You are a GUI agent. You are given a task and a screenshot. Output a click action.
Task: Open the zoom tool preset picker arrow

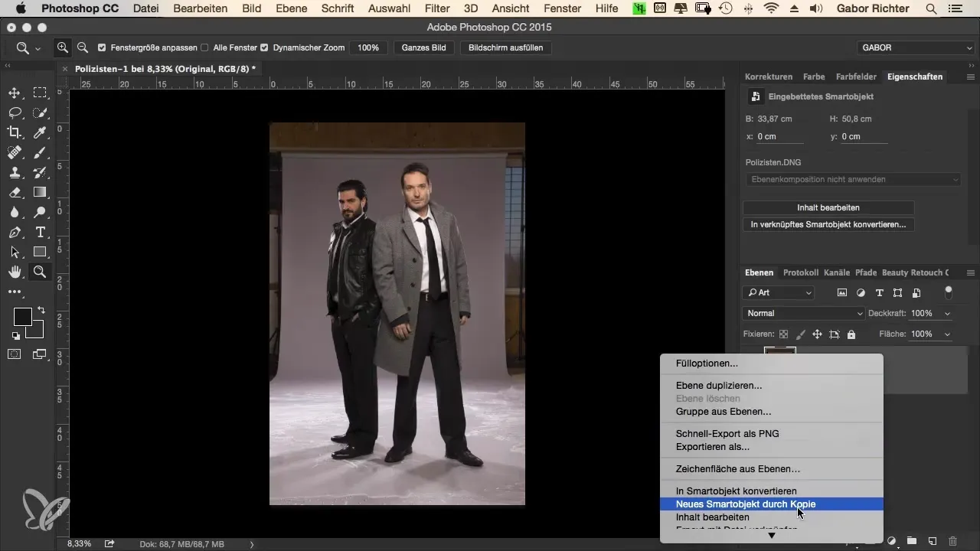point(38,48)
